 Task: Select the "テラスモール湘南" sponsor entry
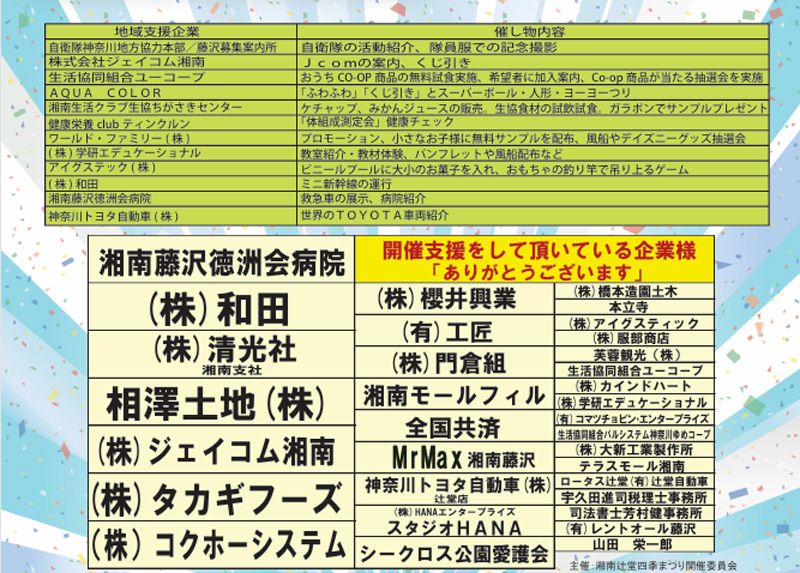coord(634,465)
